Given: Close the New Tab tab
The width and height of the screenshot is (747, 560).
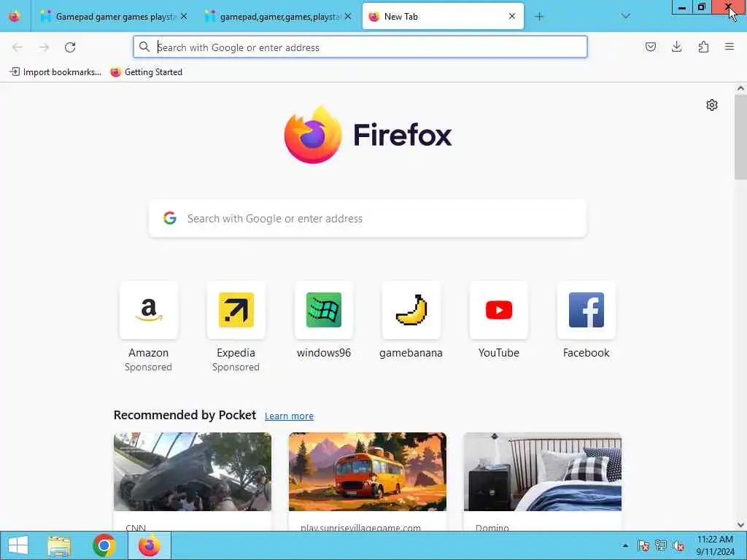Looking at the screenshot, I should coord(512,17).
